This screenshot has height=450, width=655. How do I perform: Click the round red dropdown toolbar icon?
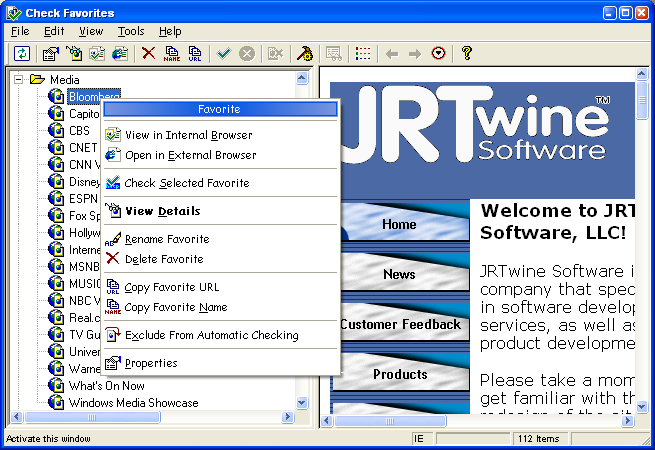coord(438,53)
